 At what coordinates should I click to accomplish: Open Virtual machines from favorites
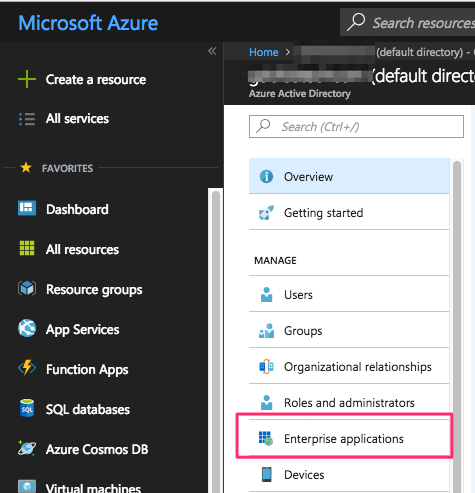(x=93, y=488)
